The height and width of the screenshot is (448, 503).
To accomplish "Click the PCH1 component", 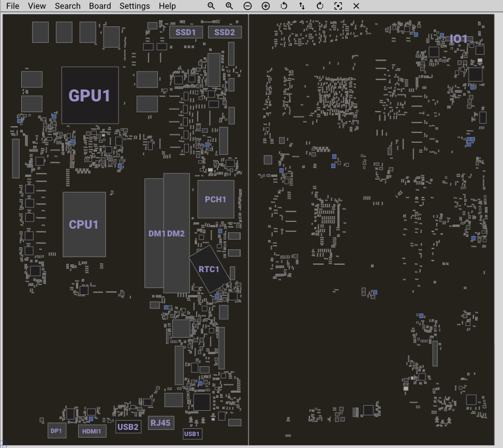I will pyautogui.click(x=216, y=199).
